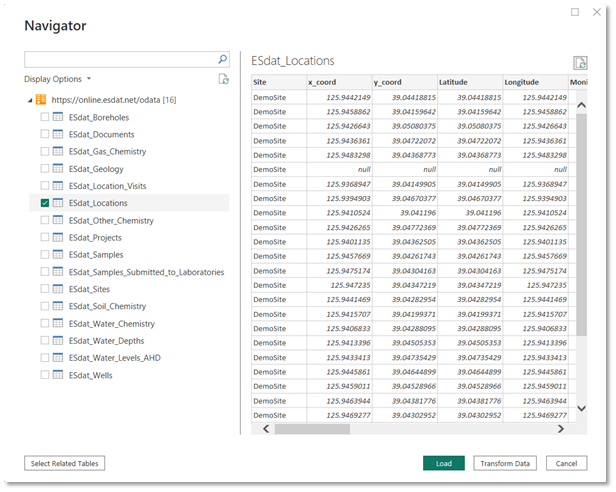616x492 pixels.
Task: Click the ESdat_Other_Chemistry table icon
Action: click(58, 220)
